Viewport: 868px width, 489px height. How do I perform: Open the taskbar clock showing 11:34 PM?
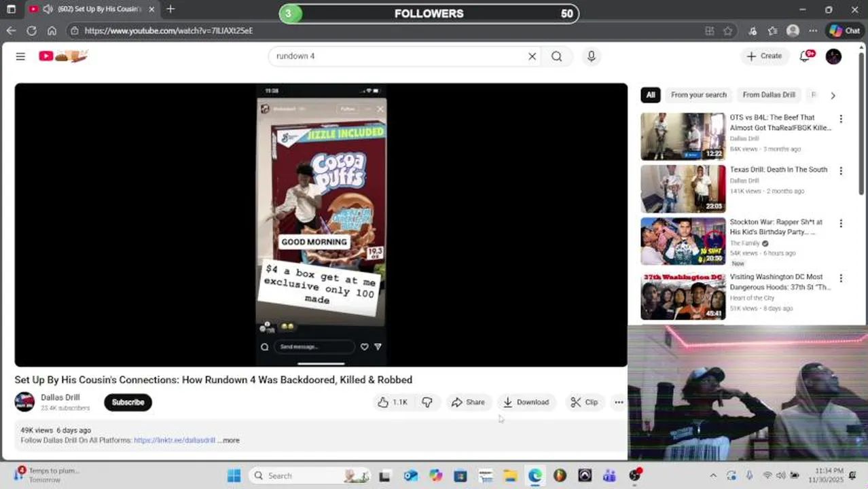pyautogui.click(x=826, y=475)
